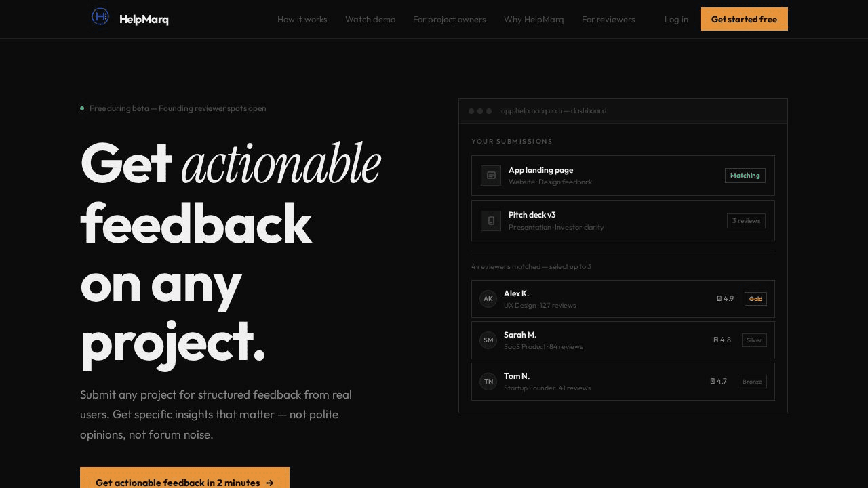Click the 3 reviews badge on Pitch deck
This screenshot has height=488, width=868.
pyautogui.click(x=746, y=221)
